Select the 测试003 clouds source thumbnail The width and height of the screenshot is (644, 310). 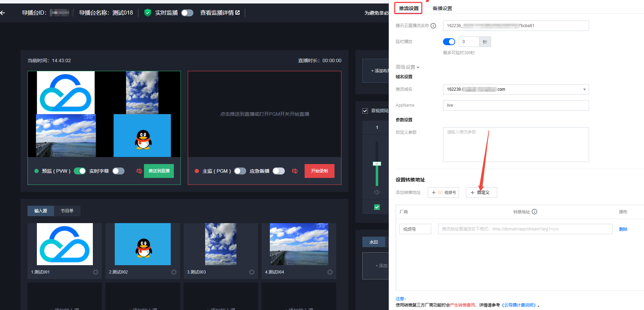pyautogui.click(x=221, y=244)
